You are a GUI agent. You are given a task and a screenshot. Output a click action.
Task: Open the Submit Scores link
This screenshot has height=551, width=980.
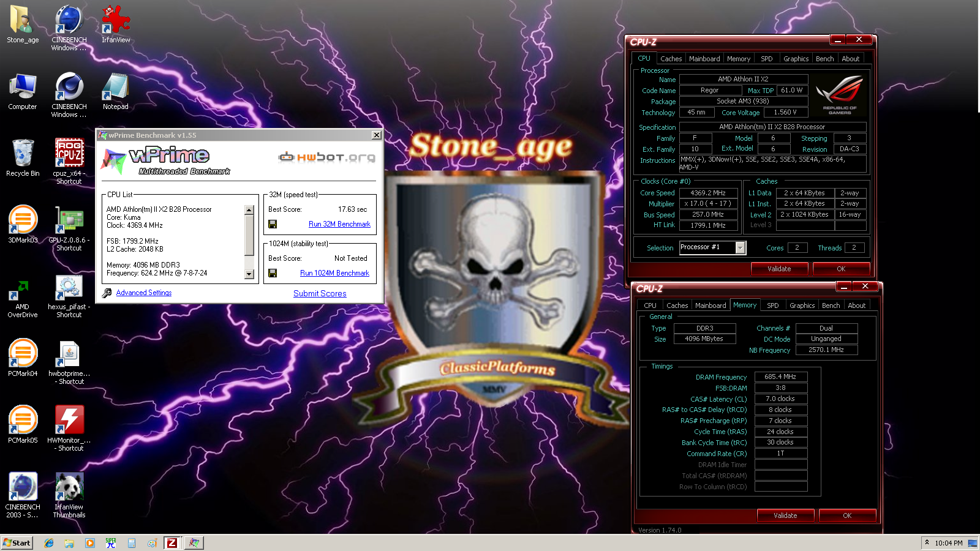tap(320, 293)
